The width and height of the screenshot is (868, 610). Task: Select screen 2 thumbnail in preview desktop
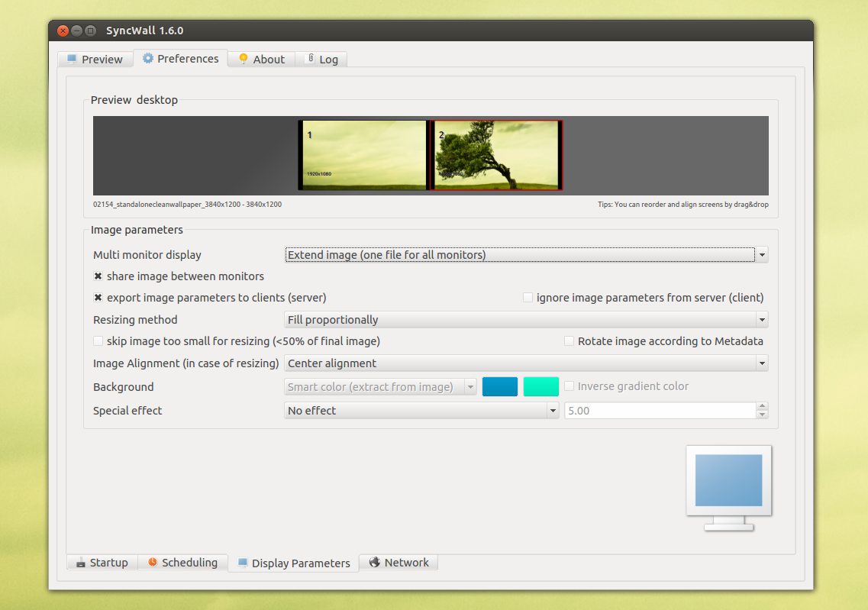(496, 155)
